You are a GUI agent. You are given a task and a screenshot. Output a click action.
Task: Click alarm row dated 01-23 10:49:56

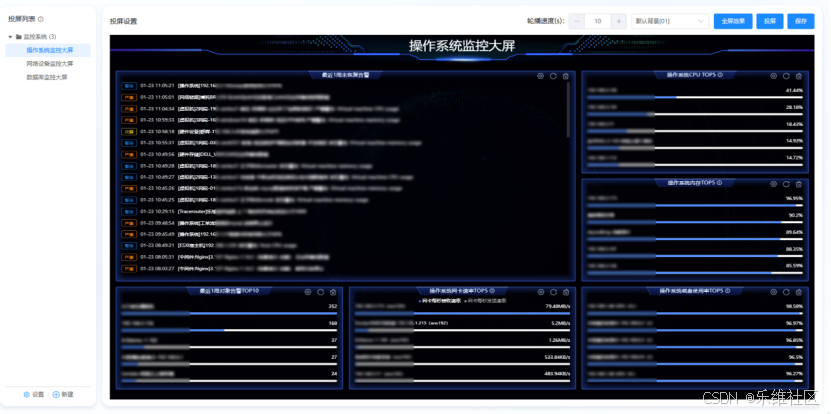(x=342, y=154)
